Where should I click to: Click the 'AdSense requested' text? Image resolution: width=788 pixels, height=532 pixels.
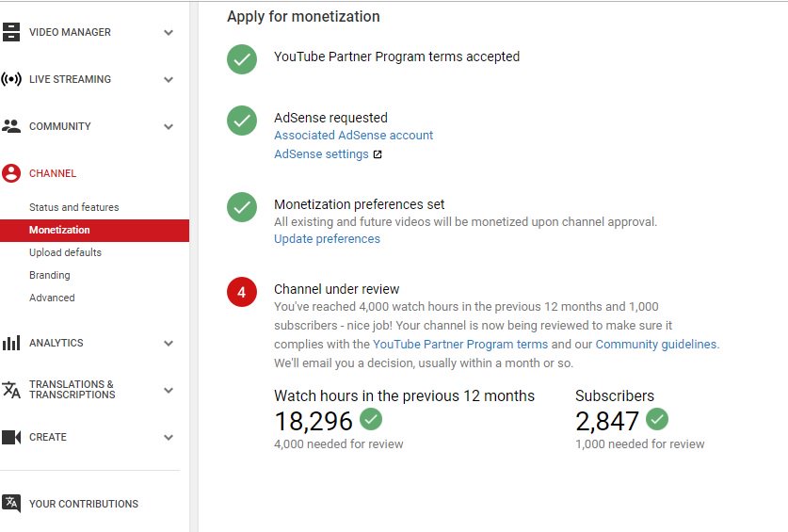pyautogui.click(x=330, y=118)
